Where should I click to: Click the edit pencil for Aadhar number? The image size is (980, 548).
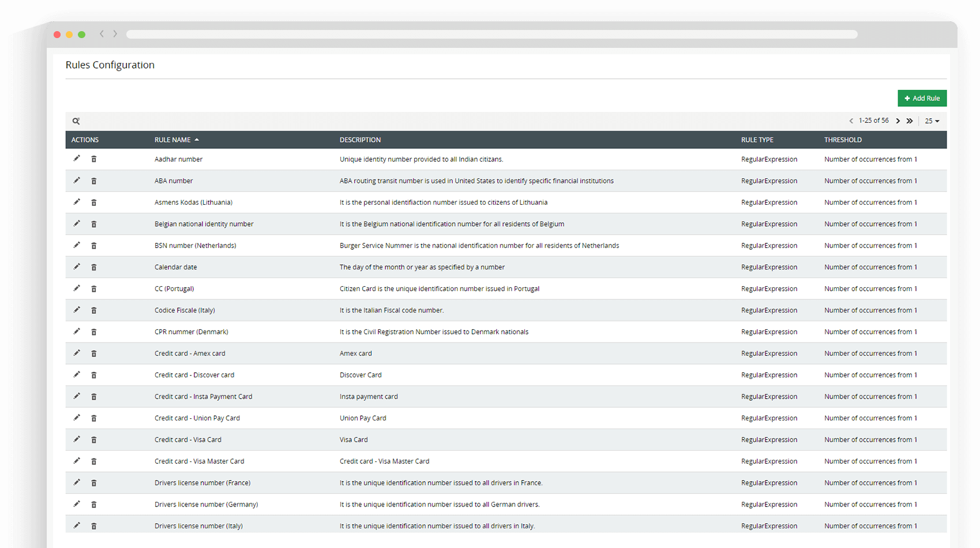pos(77,159)
